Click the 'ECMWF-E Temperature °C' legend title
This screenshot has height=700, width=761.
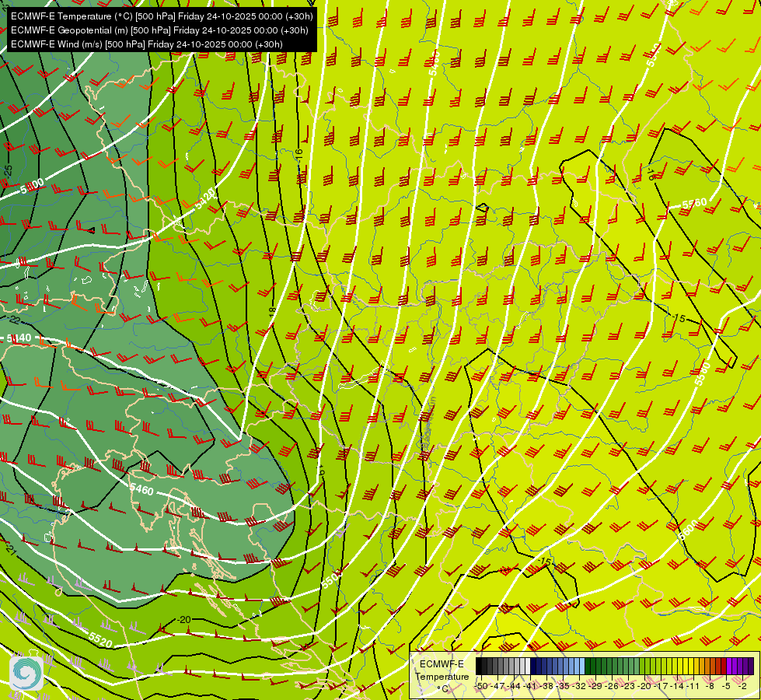(x=442, y=676)
